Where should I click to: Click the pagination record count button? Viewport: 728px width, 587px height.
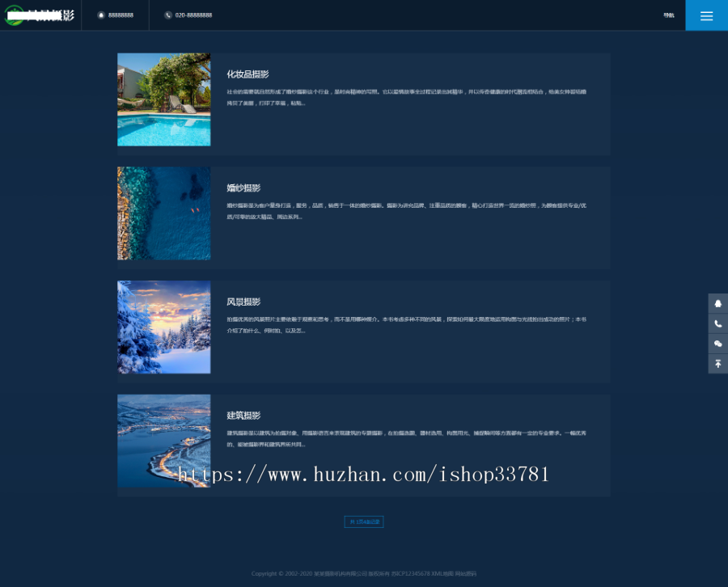(x=363, y=522)
